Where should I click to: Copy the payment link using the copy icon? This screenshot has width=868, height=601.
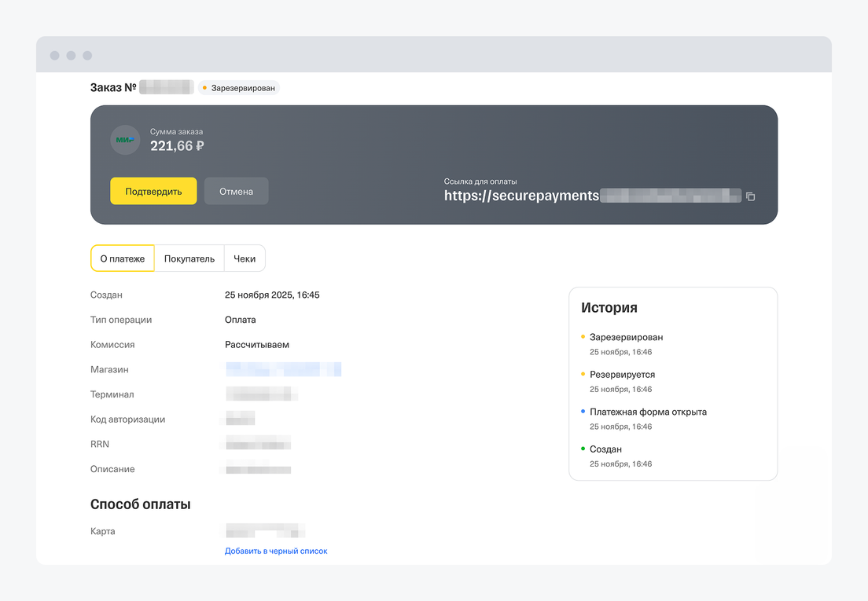point(750,196)
